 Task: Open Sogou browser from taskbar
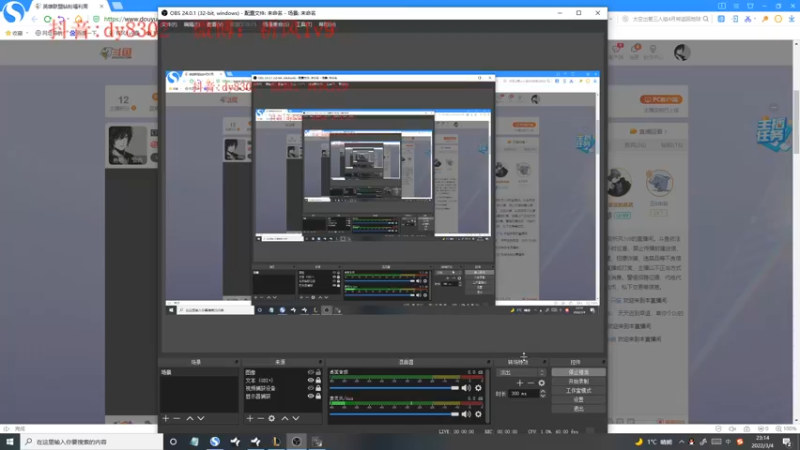click(215, 442)
